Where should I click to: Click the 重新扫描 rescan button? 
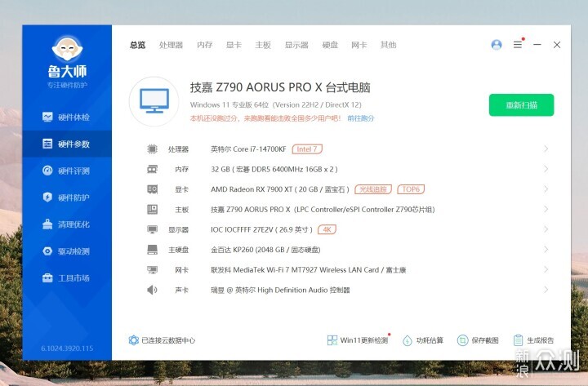click(521, 105)
